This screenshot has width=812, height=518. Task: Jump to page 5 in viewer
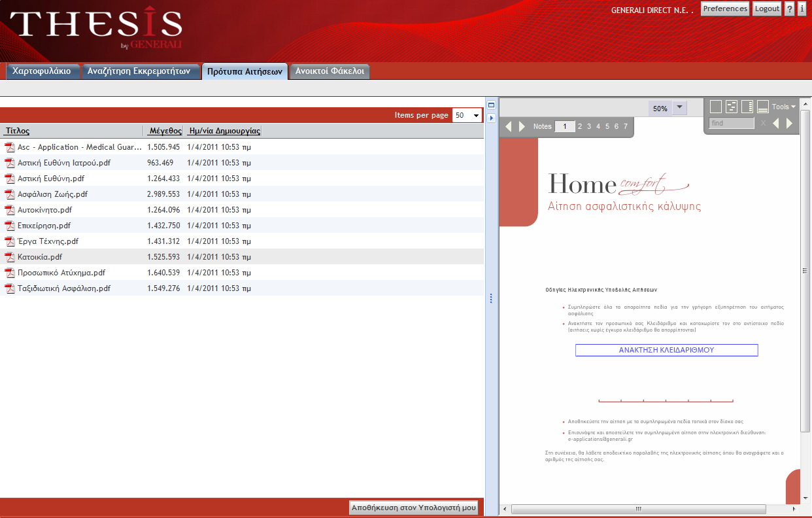pyautogui.click(x=607, y=126)
